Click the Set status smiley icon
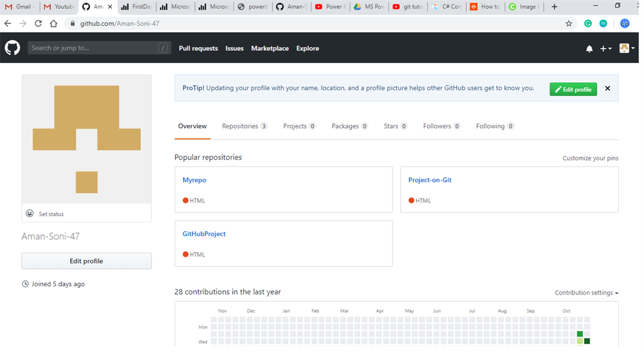This screenshot has width=644, height=353. pyautogui.click(x=30, y=213)
